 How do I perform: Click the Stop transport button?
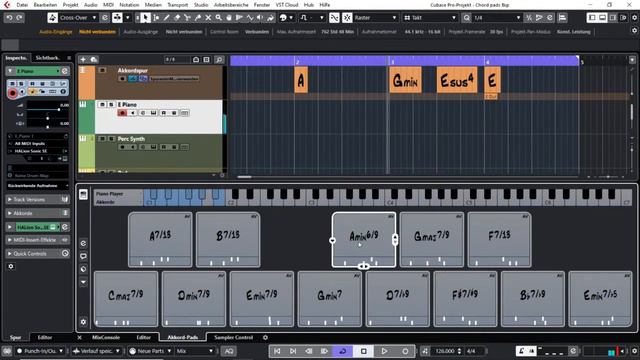coord(364,351)
